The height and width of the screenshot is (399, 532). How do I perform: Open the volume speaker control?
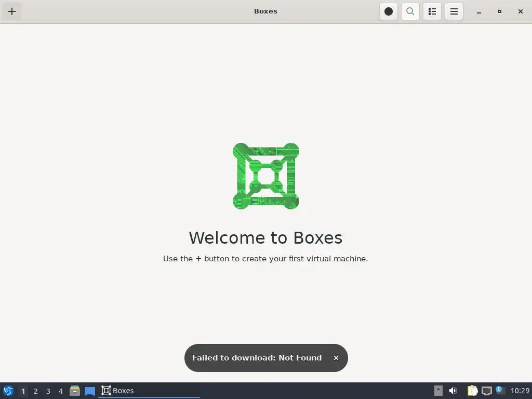coord(453,391)
